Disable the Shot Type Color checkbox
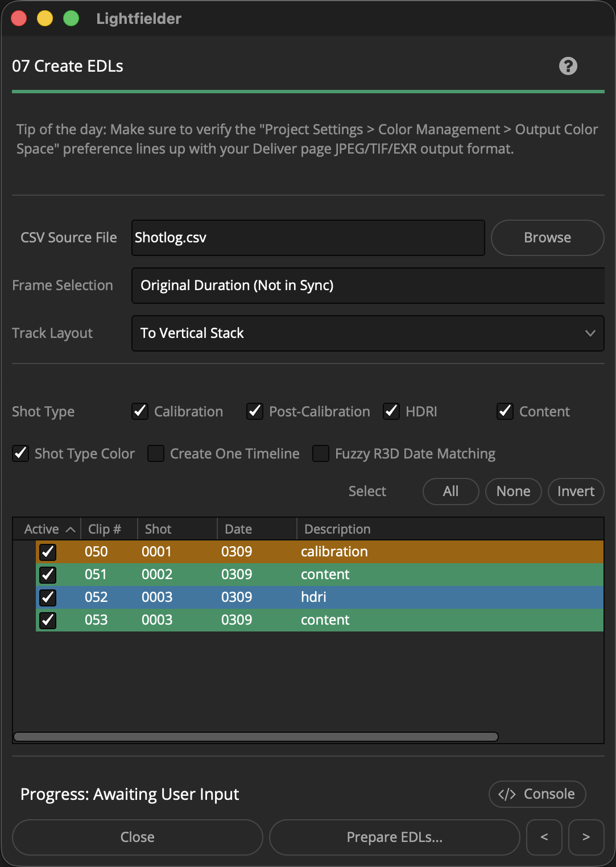Image resolution: width=616 pixels, height=867 pixels. click(20, 453)
